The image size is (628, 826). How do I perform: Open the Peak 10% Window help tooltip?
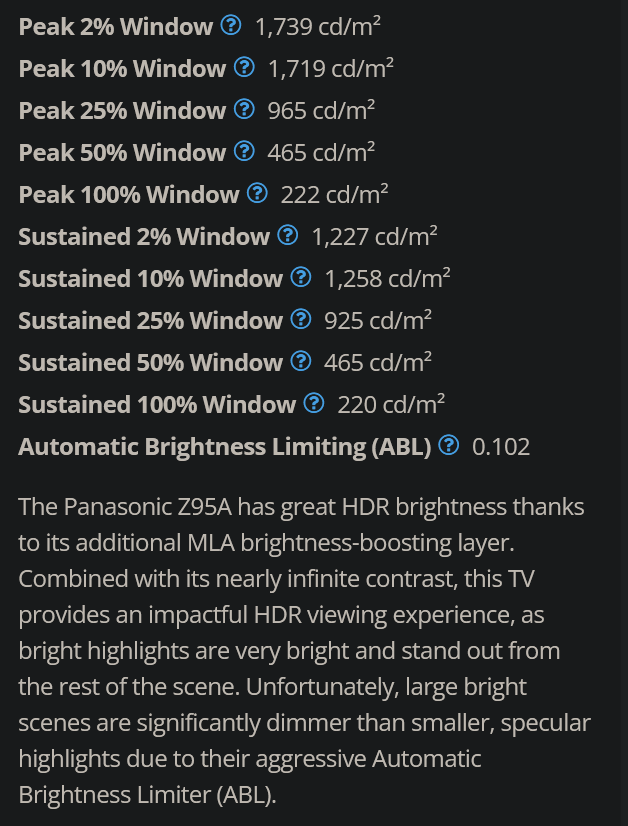[244, 67]
